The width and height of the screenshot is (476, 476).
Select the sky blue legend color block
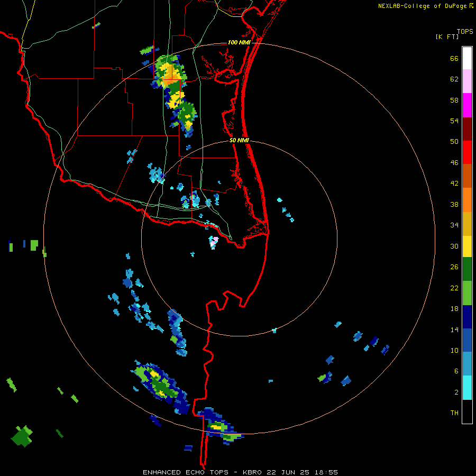tap(467, 364)
